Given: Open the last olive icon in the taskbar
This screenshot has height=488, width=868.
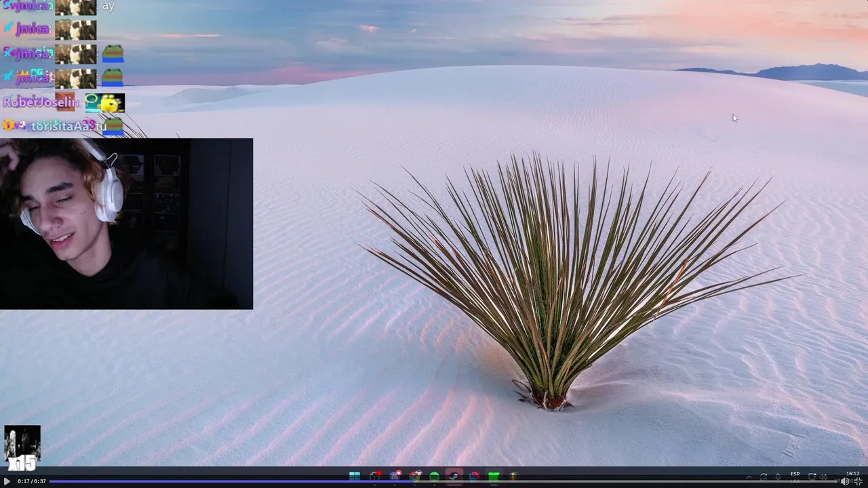Looking at the screenshot, I should 514,476.
